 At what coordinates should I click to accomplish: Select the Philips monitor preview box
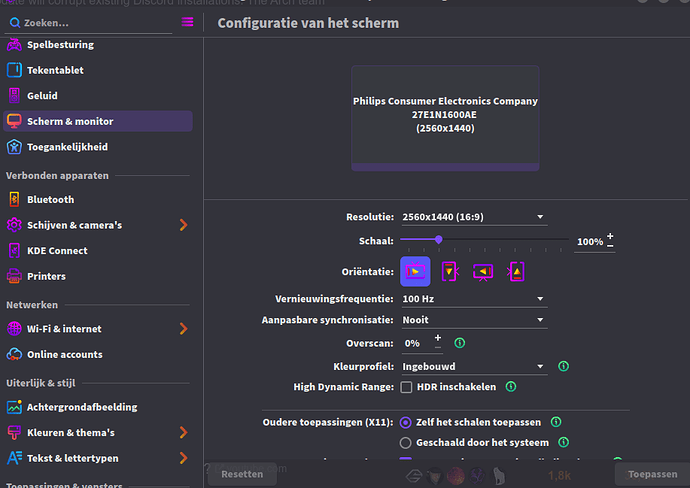[x=445, y=118]
